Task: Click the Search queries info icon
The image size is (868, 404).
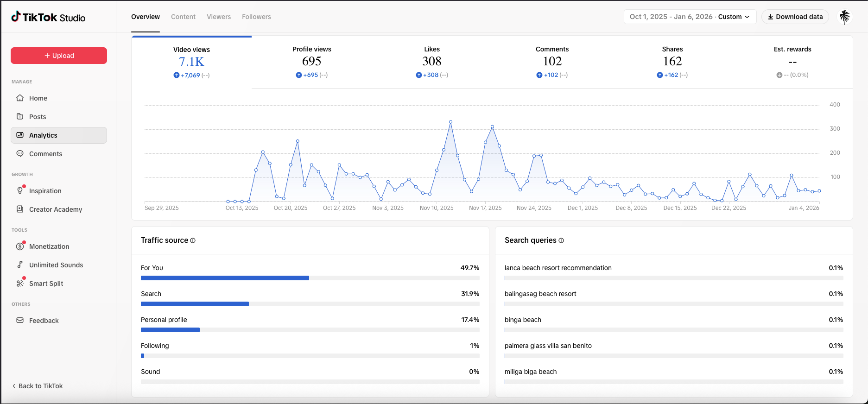Action: [561, 240]
